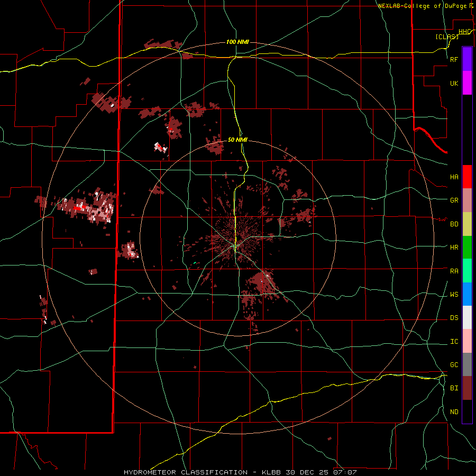Click the HR legend label
This screenshot has width=476, height=476.
pos(454,247)
